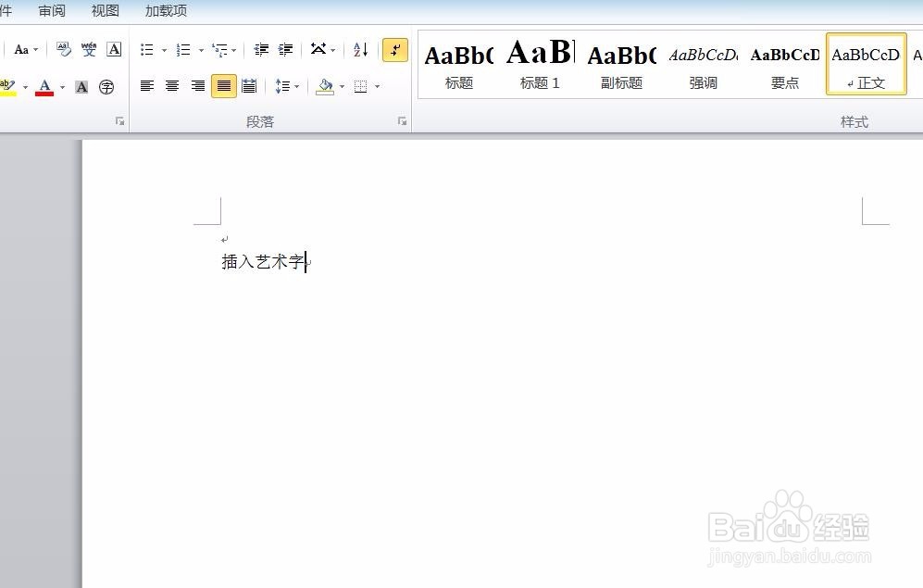Image resolution: width=923 pixels, height=588 pixels.
Task: Switch to the 加载项 tab
Action: click(x=166, y=10)
